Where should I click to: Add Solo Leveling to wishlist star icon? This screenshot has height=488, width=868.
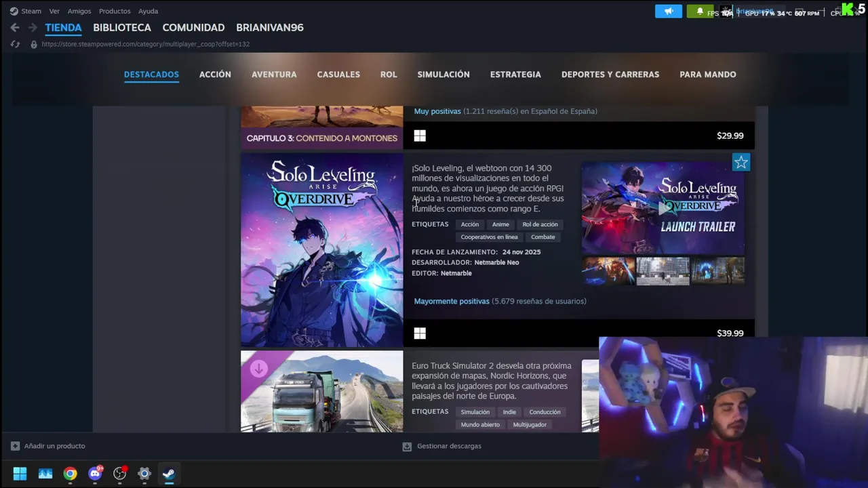741,162
